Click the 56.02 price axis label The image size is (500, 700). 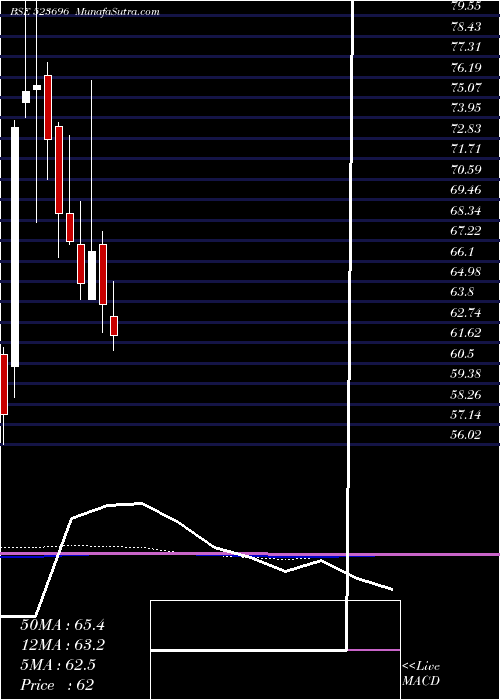467,435
